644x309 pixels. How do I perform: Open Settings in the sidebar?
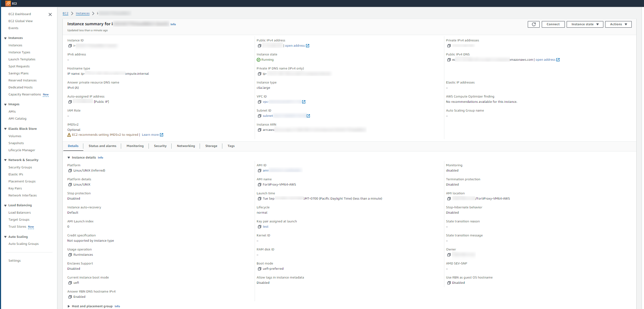[14, 261]
